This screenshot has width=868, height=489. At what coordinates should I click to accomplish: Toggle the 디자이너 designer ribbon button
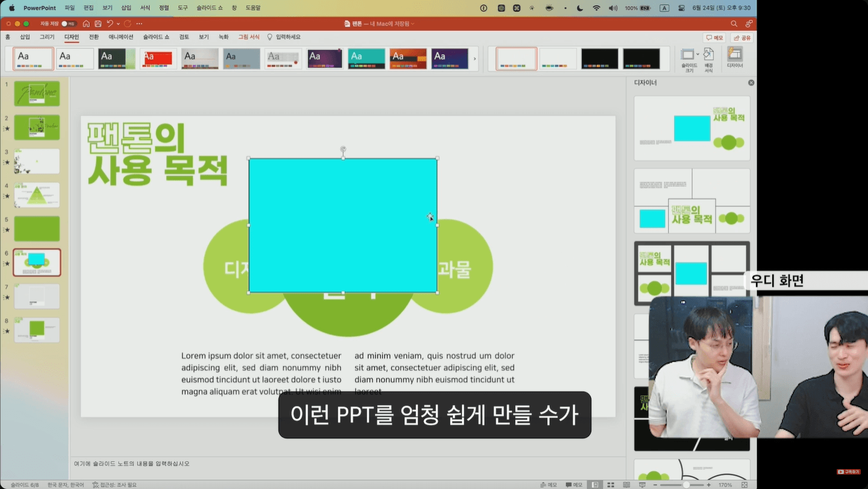[735, 58]
